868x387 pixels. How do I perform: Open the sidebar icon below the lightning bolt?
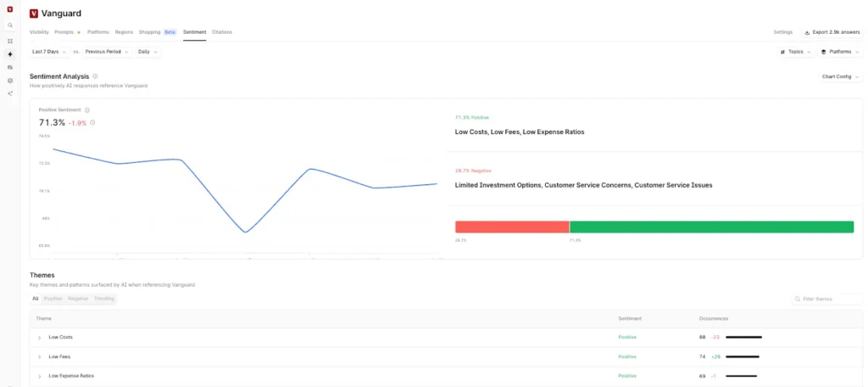point(10,67)
